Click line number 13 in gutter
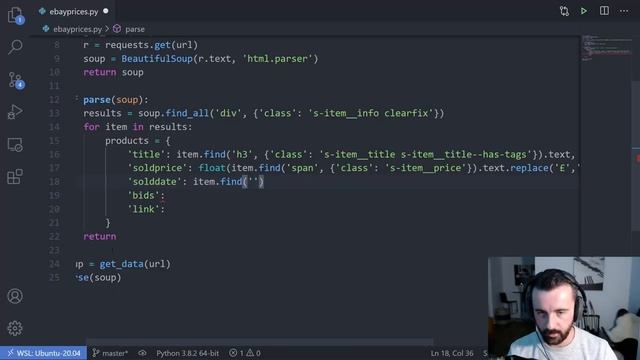This screenshot has height=360, width=640. (54, 113)
